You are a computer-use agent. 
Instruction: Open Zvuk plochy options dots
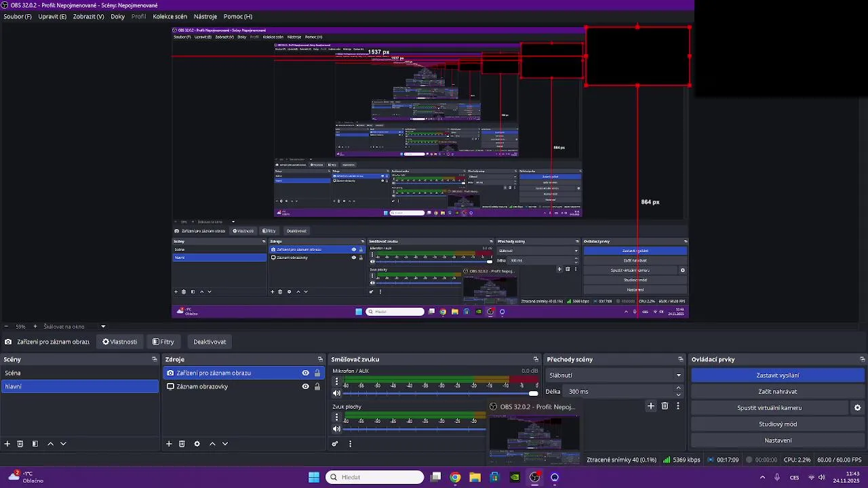coord(336,418)
